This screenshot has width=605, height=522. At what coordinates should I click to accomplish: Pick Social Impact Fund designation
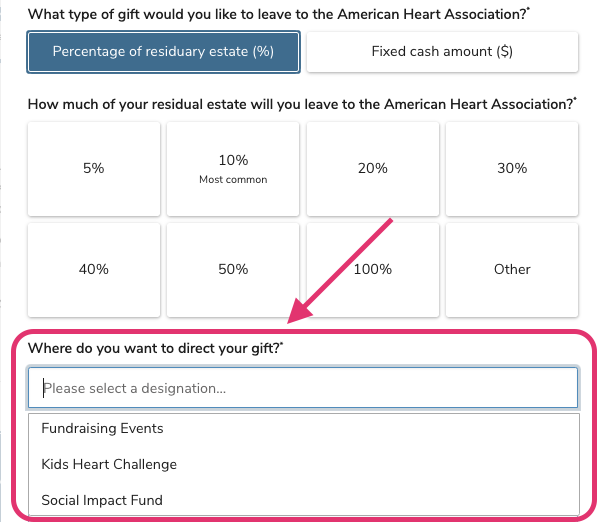point(102,500)
